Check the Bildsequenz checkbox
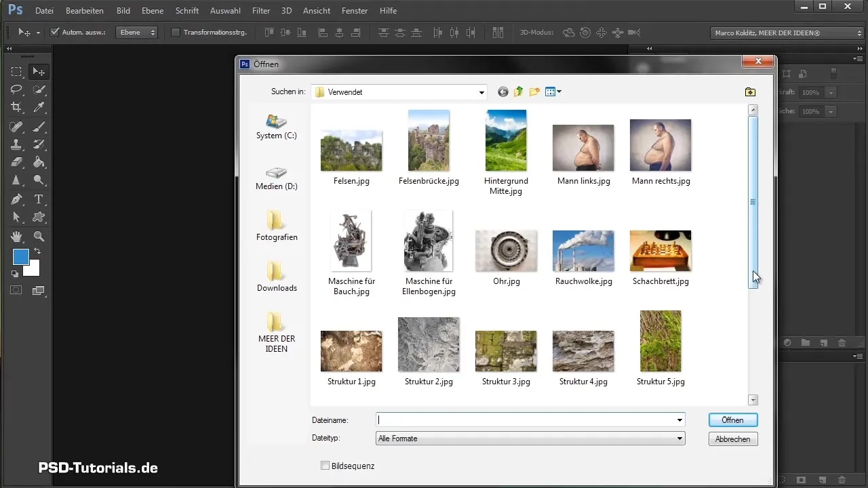 click(325, 466)
